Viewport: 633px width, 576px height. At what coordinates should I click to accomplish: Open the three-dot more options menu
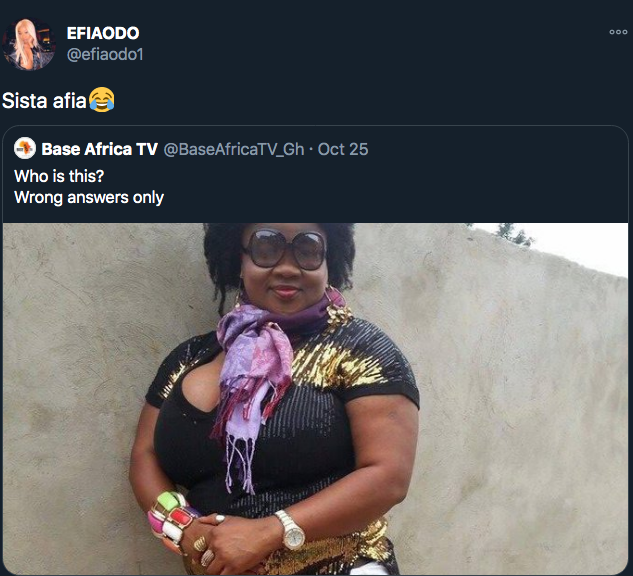click(x=618, y=32)
